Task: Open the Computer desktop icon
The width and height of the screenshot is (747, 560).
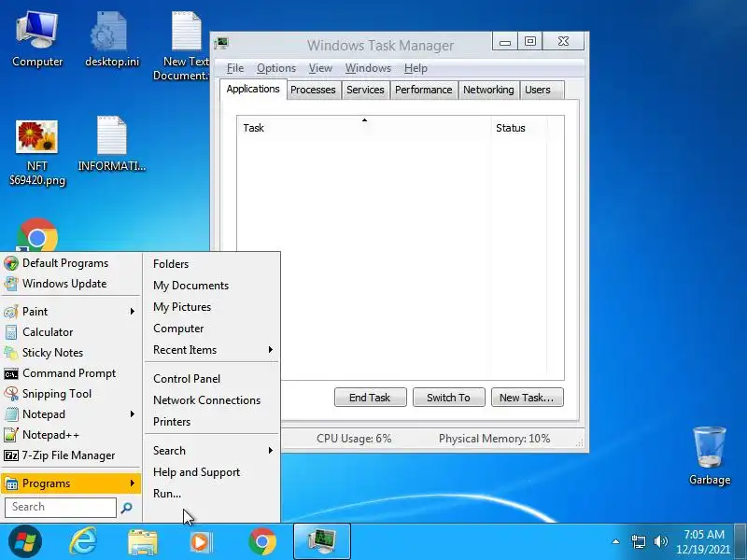Action: (x=37, y=40)
